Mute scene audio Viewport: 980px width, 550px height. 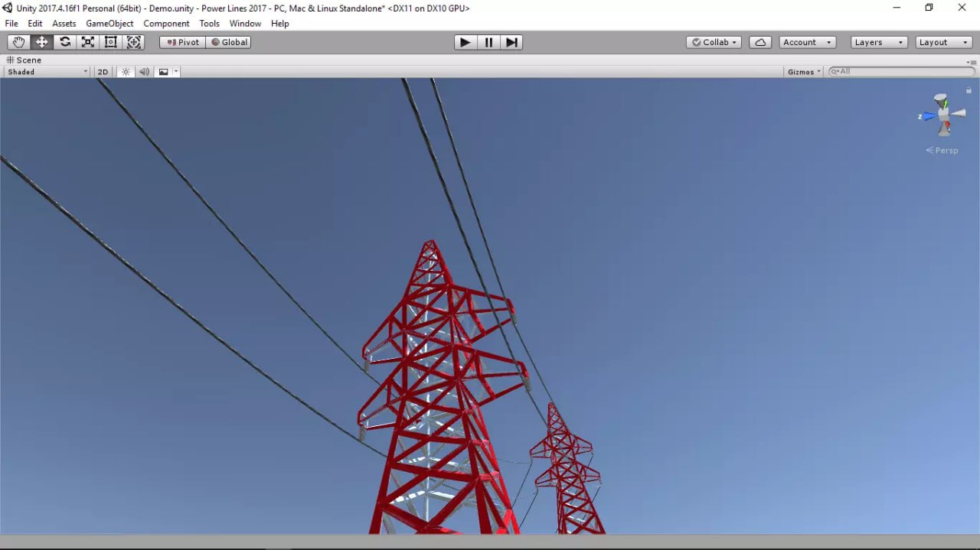point(145,71)
